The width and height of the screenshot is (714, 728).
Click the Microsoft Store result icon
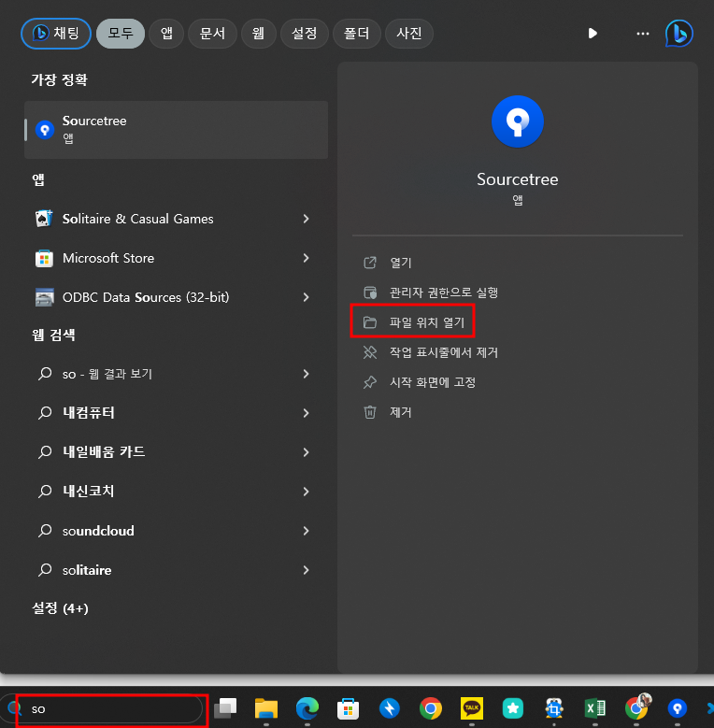[44, 258]
